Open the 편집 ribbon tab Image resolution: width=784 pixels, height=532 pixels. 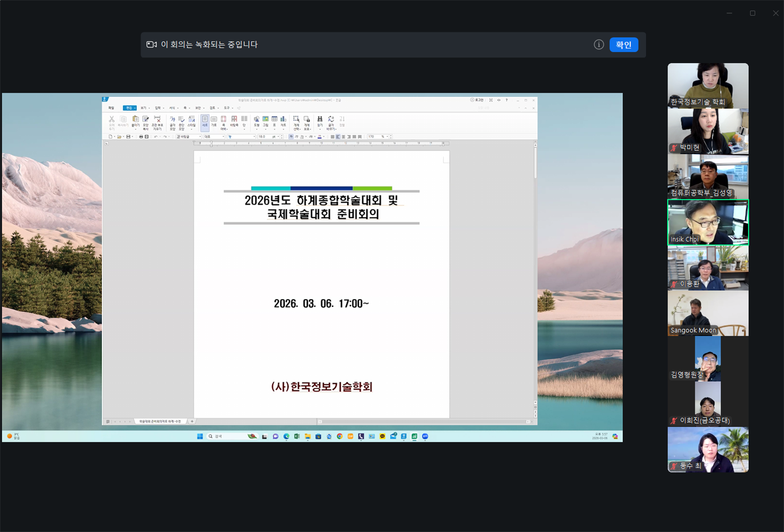(129, 108)
